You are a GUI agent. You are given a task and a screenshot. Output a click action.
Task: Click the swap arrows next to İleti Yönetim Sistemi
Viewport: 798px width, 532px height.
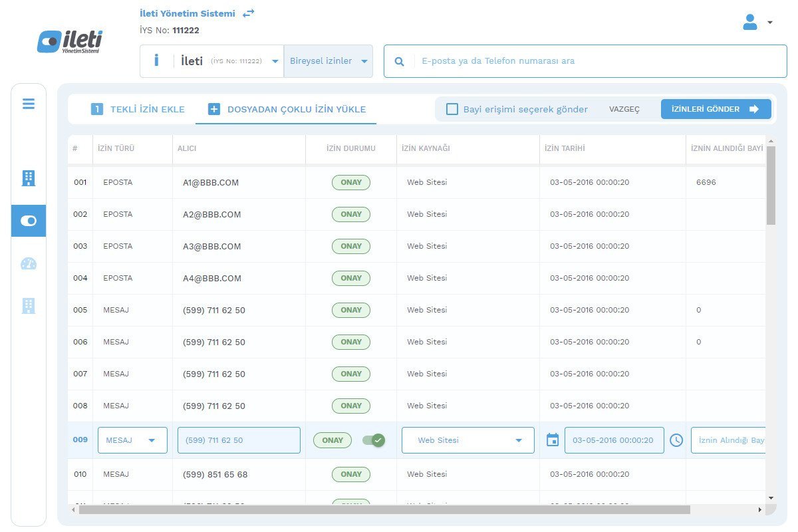248,13
